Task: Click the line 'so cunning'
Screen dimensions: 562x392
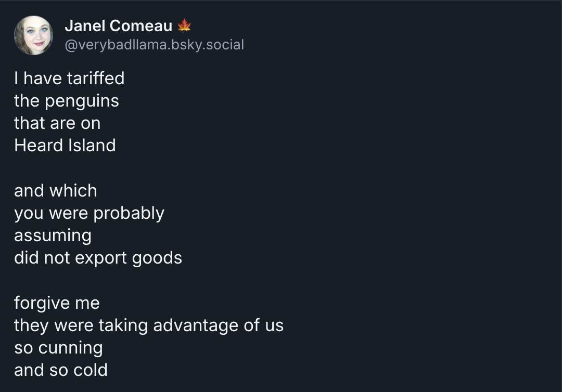Action: point(58,348)
